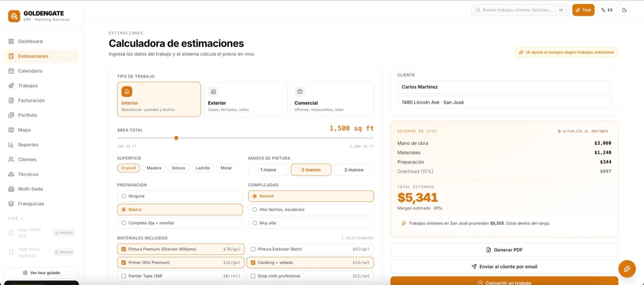Click Ver tour guiado button
Screen dimensions: 644x285
[41, 273]
